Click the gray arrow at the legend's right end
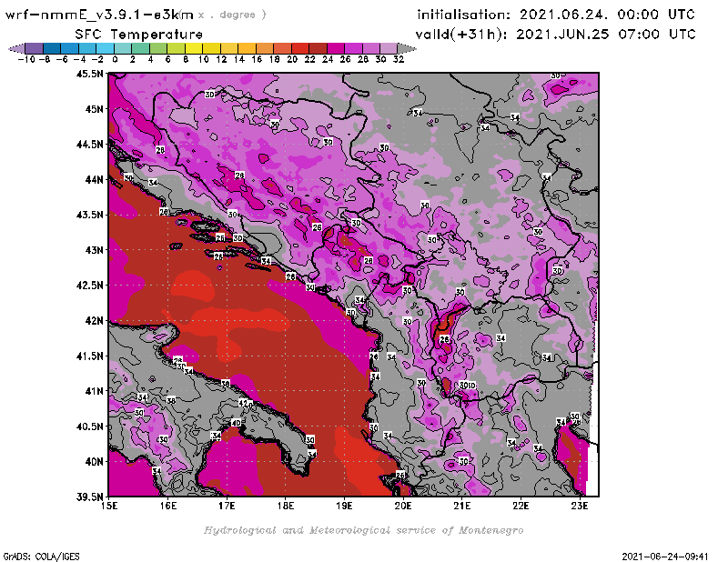The image size is (728, 562). point(407,48)
